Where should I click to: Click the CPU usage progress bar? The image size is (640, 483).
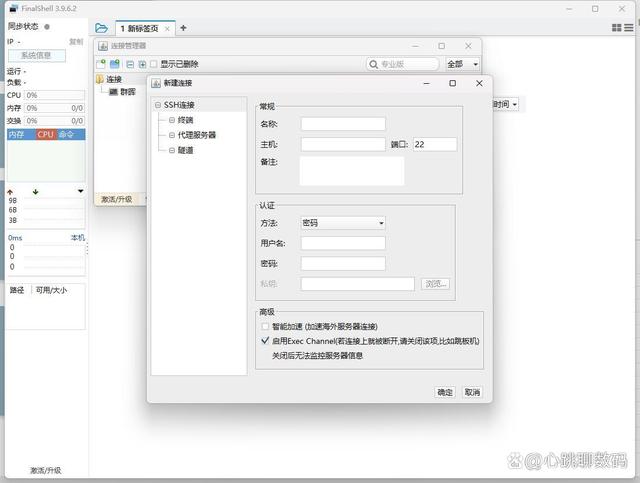click(x=54, y=95)
